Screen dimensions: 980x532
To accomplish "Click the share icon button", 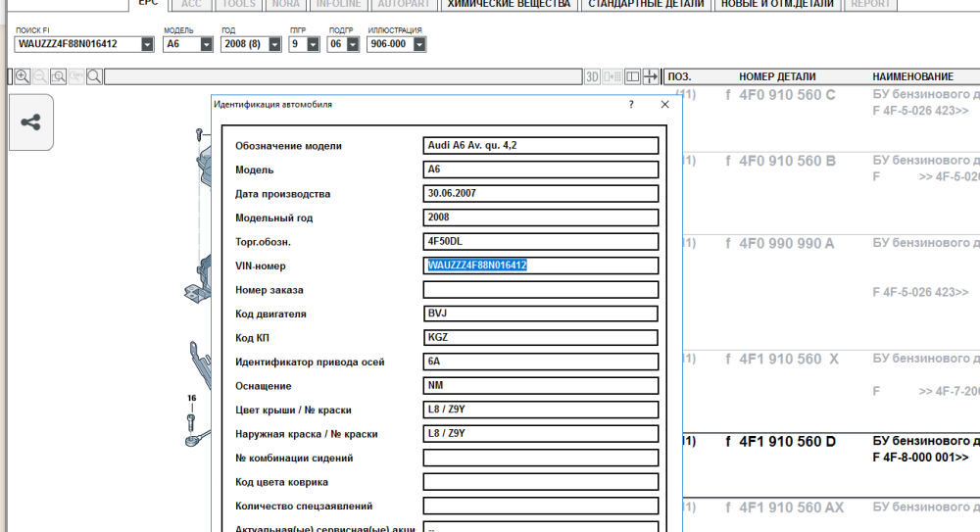I will [30, 121].
